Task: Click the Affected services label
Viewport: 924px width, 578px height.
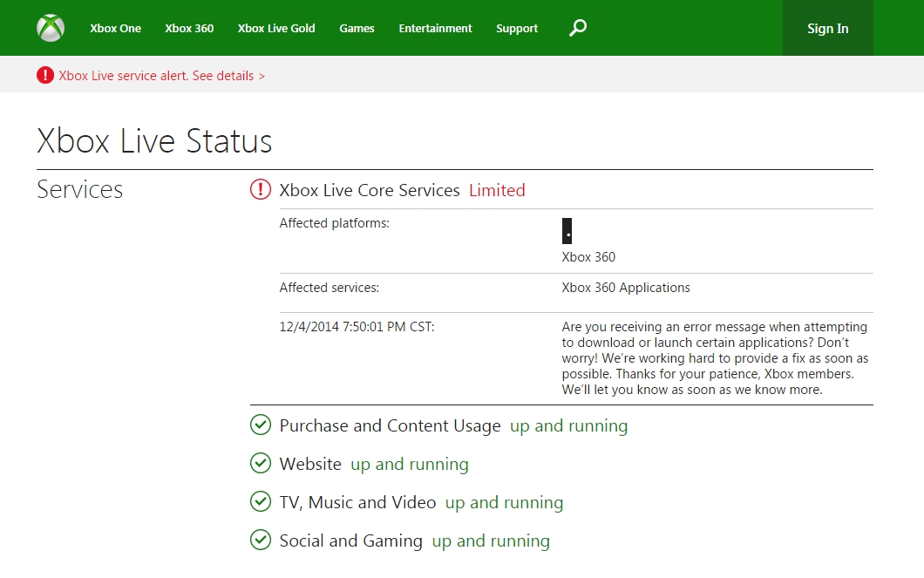Action: click(x=329, y=288)
